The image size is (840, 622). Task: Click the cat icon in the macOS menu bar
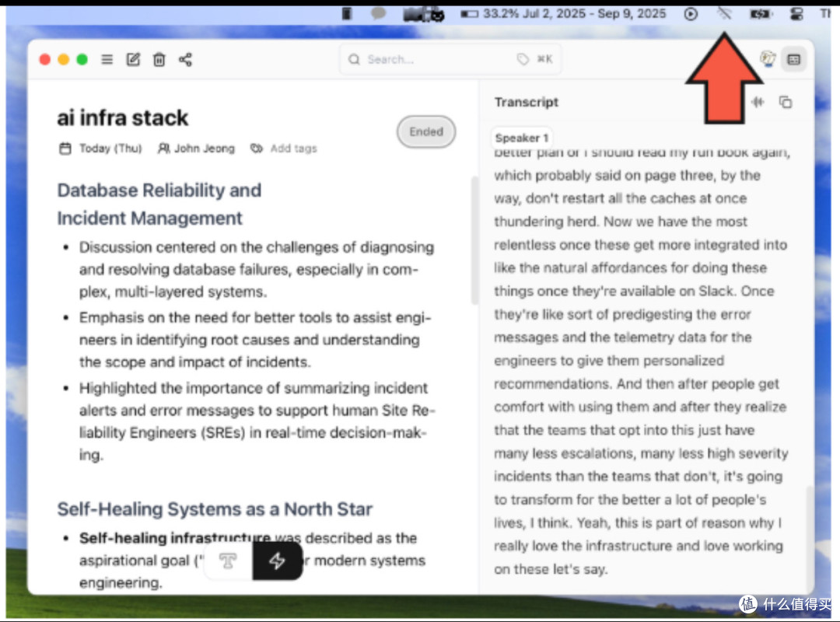[438, 15]
